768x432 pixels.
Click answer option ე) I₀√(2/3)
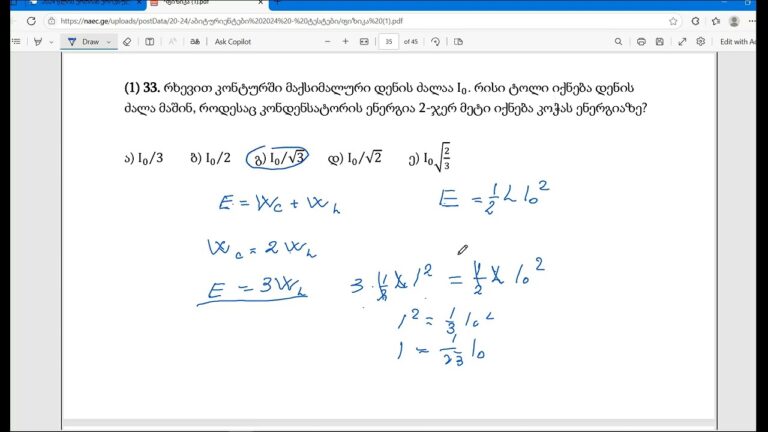tap(429, 158)
